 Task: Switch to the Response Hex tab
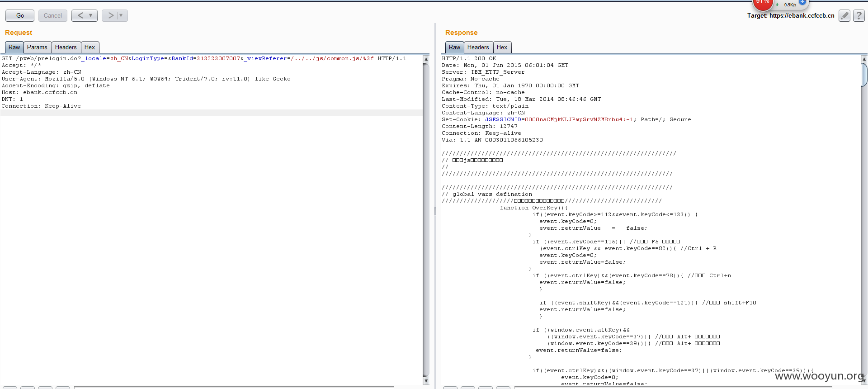pos(502,47)
